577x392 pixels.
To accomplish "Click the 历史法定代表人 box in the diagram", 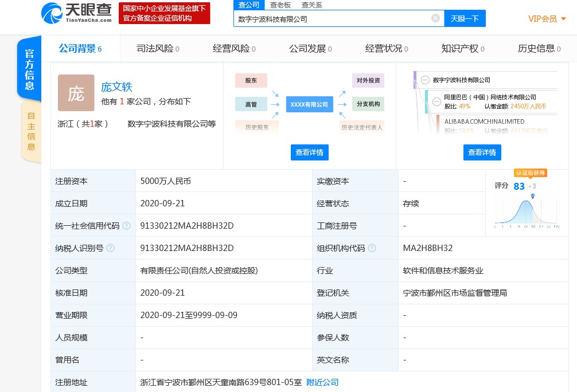I will pos(362,127).
